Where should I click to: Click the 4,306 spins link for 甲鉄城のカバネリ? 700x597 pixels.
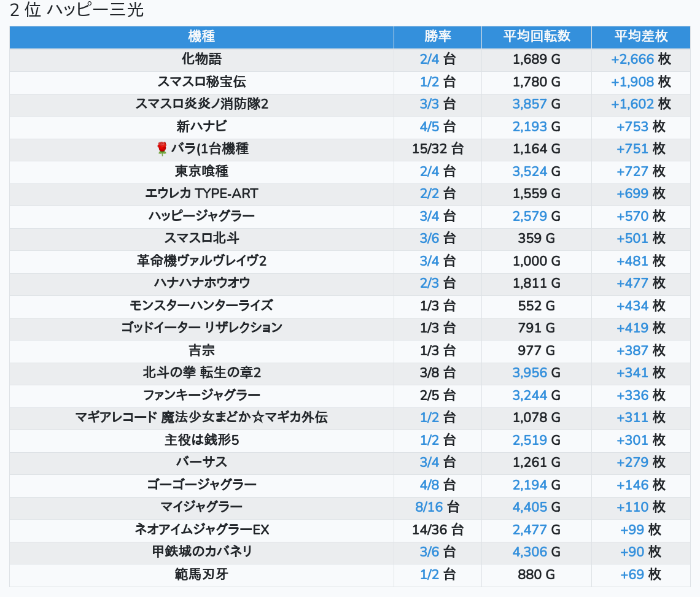point(529,552)
